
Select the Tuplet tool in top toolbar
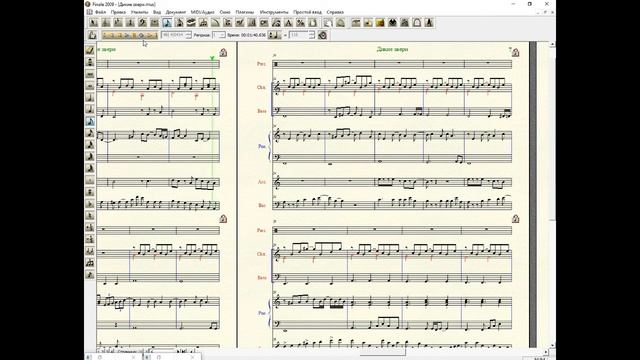pyautogui.click(x=203, y=23)
